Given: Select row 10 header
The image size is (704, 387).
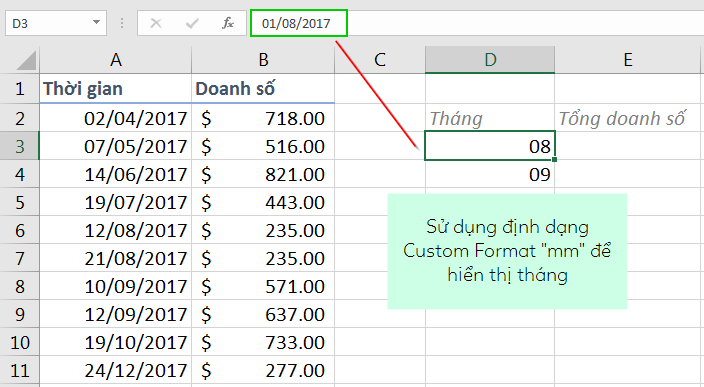Looking at the screenshot, I should [20, 342].
